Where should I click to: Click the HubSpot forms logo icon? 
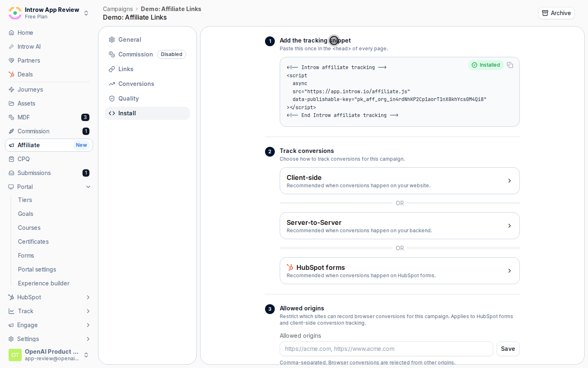[290, 267]
